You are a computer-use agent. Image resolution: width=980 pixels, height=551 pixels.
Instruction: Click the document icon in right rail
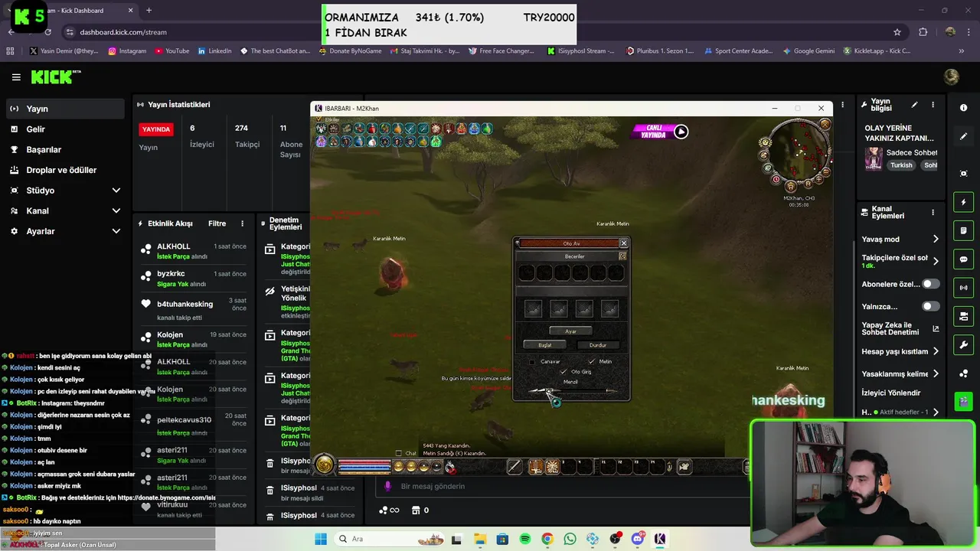963,230
